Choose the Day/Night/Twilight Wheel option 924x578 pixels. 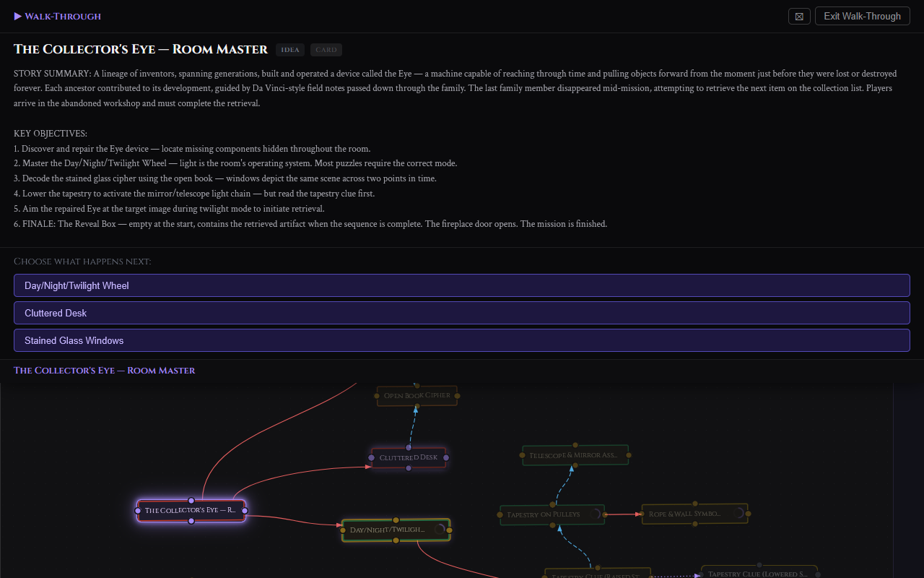pos(462,285)
